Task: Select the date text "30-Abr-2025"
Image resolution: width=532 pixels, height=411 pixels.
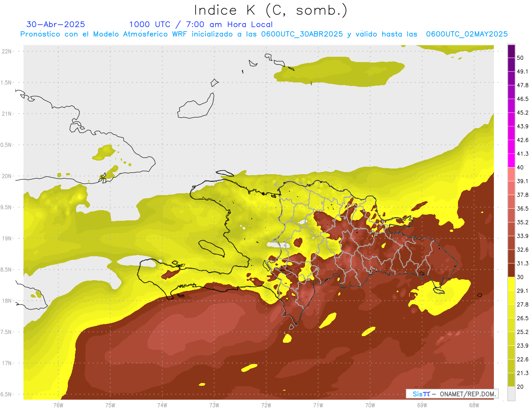Action: tap(56, 24)
